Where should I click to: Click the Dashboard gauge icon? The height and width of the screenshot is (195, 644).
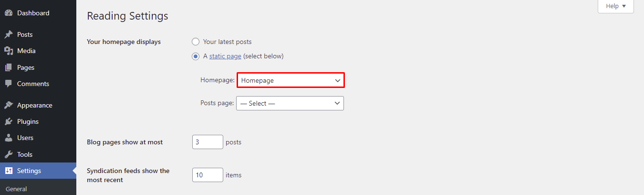click(x=9, y=13)
